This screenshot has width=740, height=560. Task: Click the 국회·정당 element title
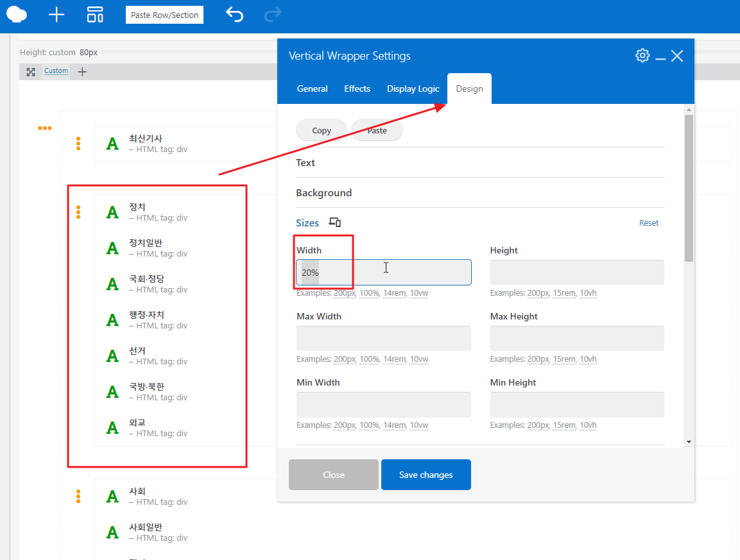click(x=147, y=279)
